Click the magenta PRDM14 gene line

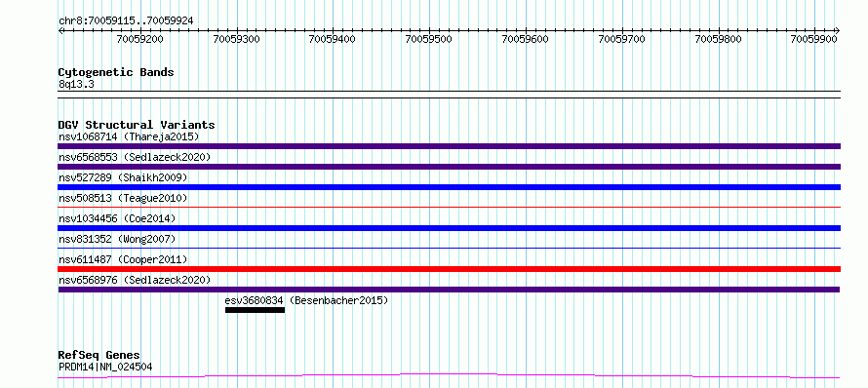point(449,376)
